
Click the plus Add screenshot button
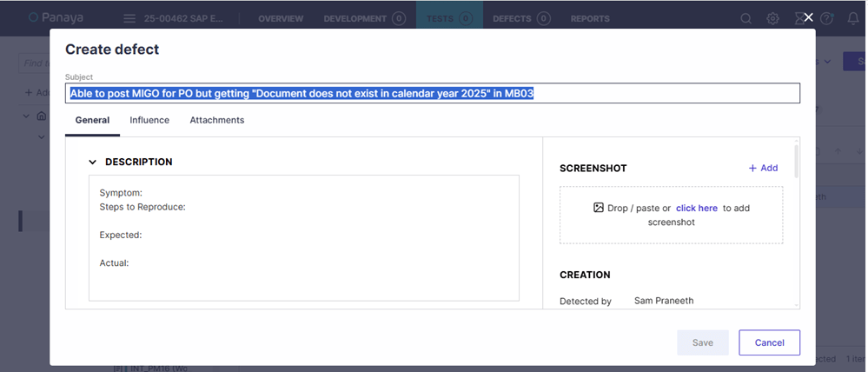pyautogui.click(x=763, y=168)
